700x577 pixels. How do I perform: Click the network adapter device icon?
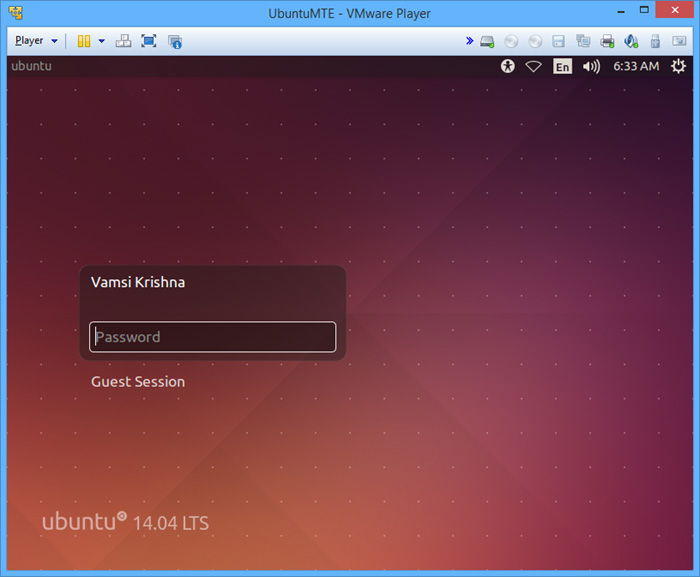[583, 42]
